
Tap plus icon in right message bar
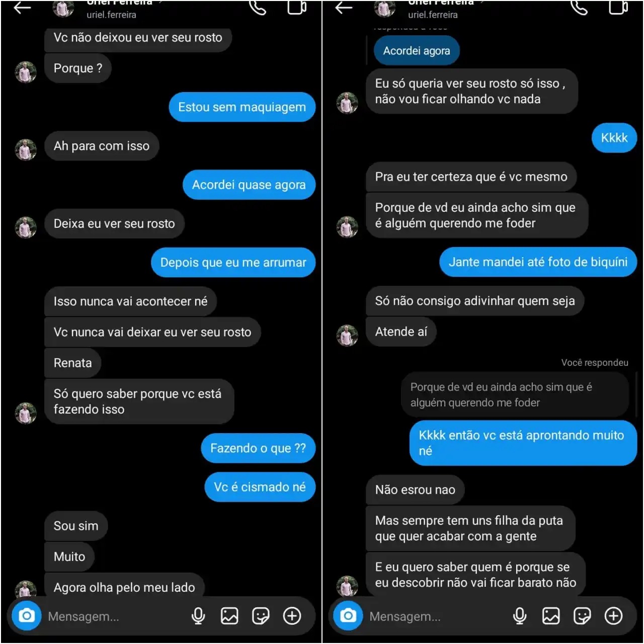click(613, 616)
